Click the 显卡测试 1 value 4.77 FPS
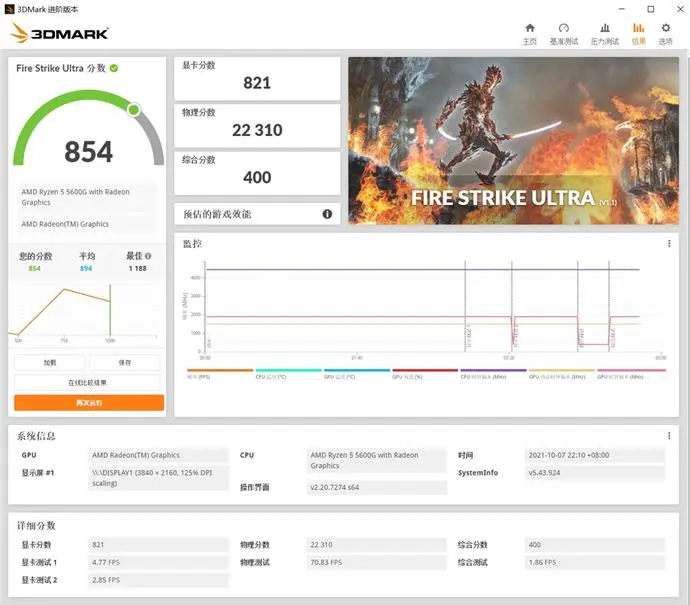Screen dimensions: 690x605 click(158, 562)
